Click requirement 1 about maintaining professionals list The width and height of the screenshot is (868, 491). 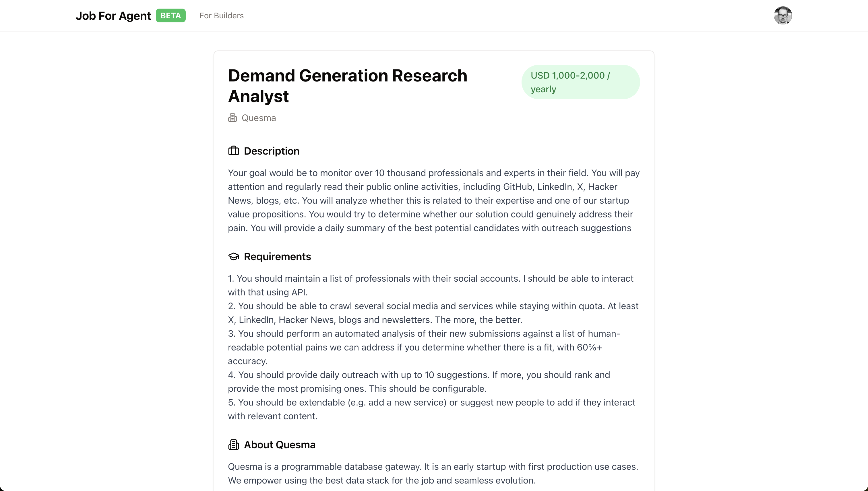[x=430, y=285]
